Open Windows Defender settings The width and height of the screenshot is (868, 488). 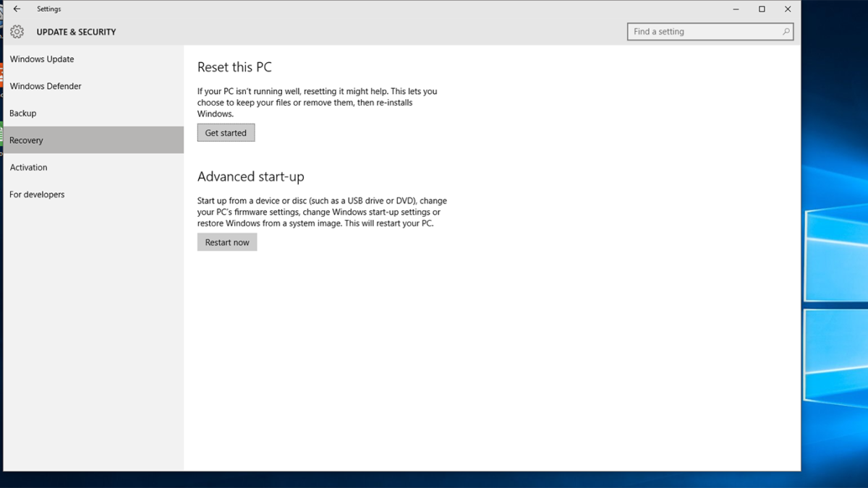(x=46, y=86)
